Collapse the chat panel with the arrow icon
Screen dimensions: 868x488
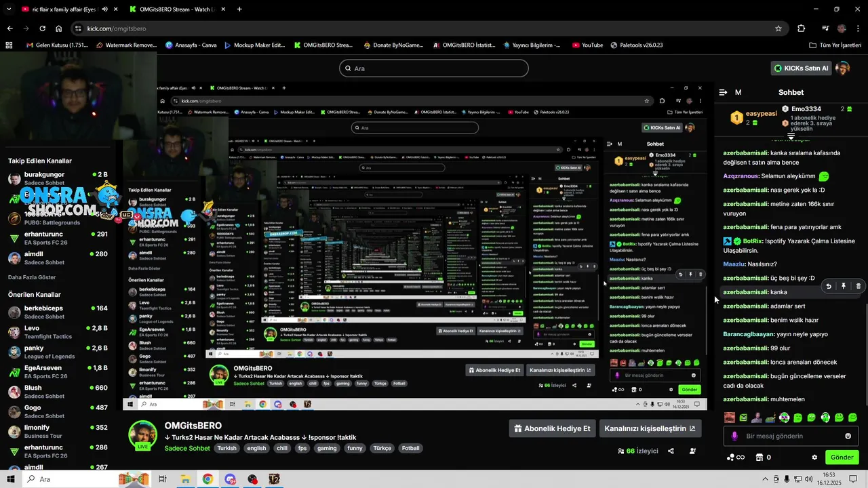(723, 92)
